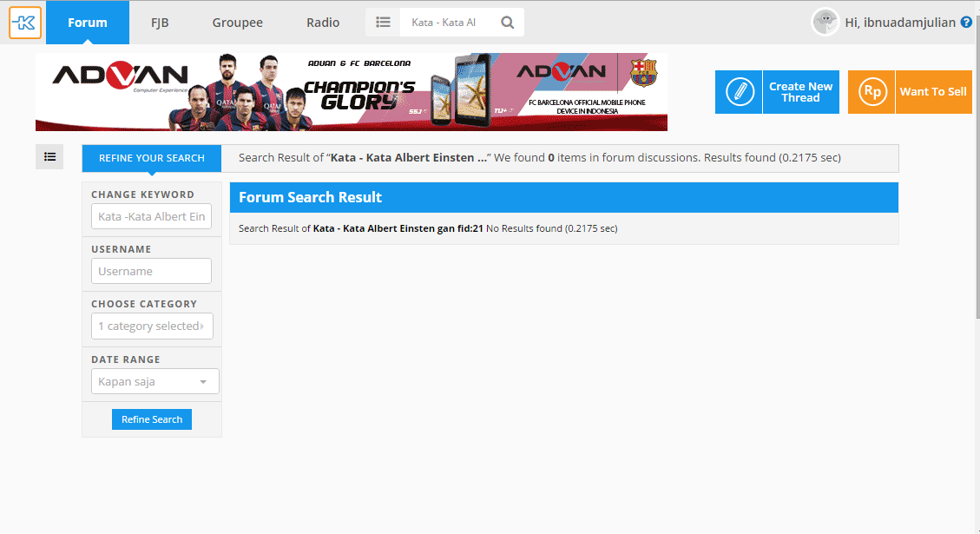Click the Kaskus K logo icon
This screenshot has height=534, width=980.
click(25, 23)
